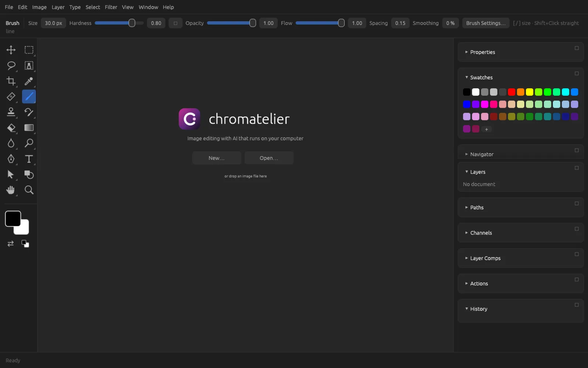The height and width of the screenshot is (368, 588).
Task: Select the Zoom magnifier tool in toolbox
Action: 29,190
